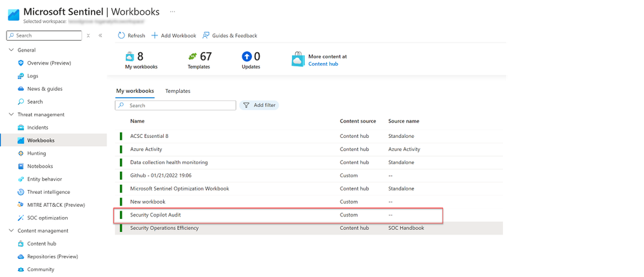Select the New workbook row
This screenshot has width=644, height=277.
309,202
